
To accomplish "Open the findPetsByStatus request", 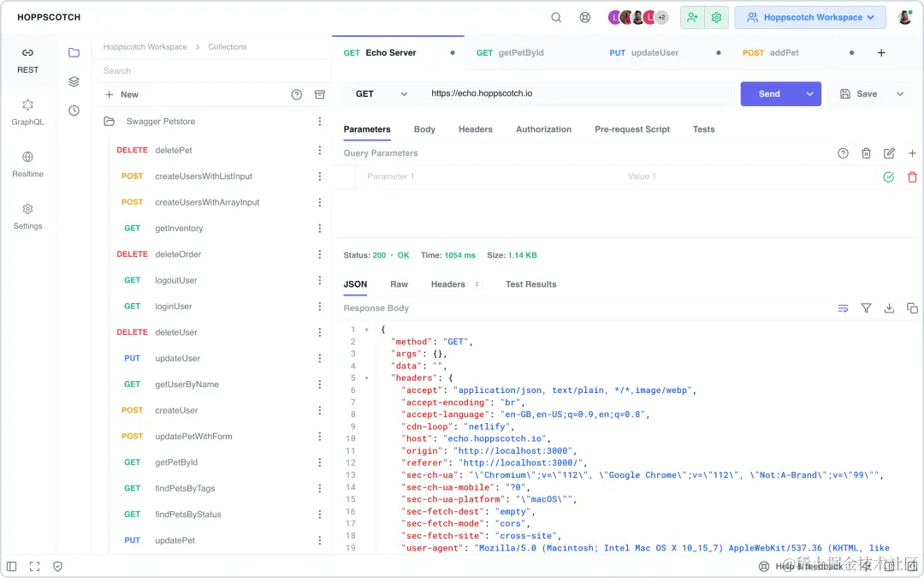I will (188, 515).
